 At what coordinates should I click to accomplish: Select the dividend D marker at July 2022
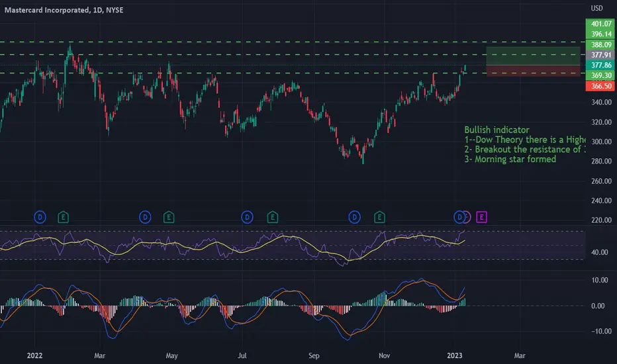tap(247, 217)
